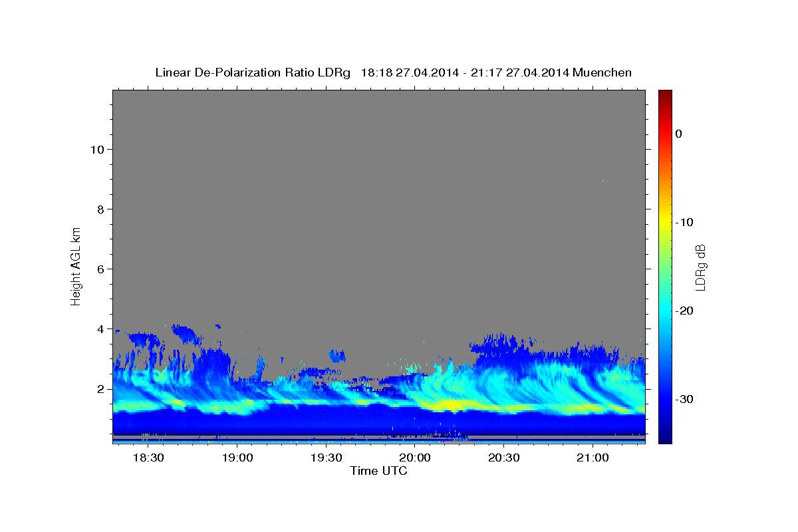The width and height of the screenshot is (798, 532).
Task: Click the 21:00 time axis label
Action: [x=593, y=458]
